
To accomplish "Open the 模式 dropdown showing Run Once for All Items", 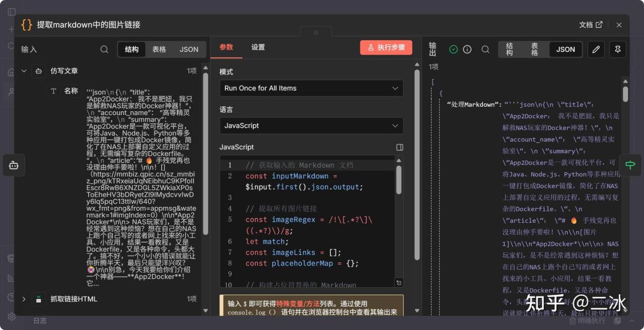I will coord(311,88).
